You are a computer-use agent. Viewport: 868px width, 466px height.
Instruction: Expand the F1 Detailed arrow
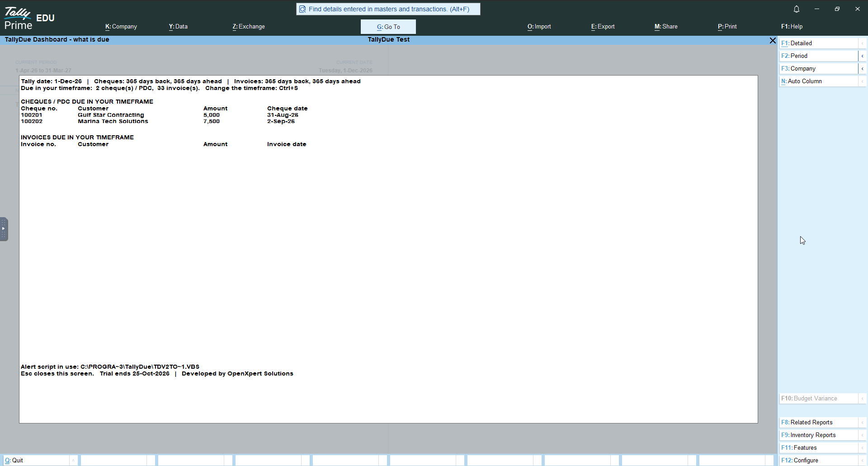click(x=863, y=43)
